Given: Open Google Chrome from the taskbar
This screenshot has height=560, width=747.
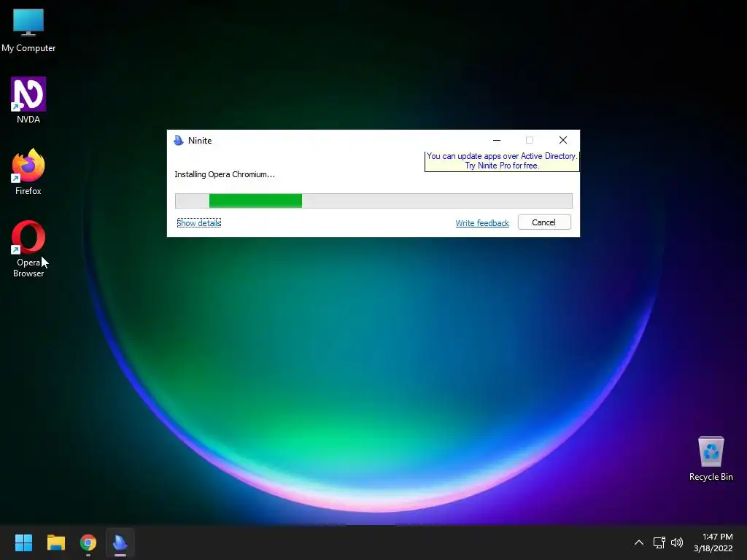Looking at the screenshot, I should coord(88,542).
